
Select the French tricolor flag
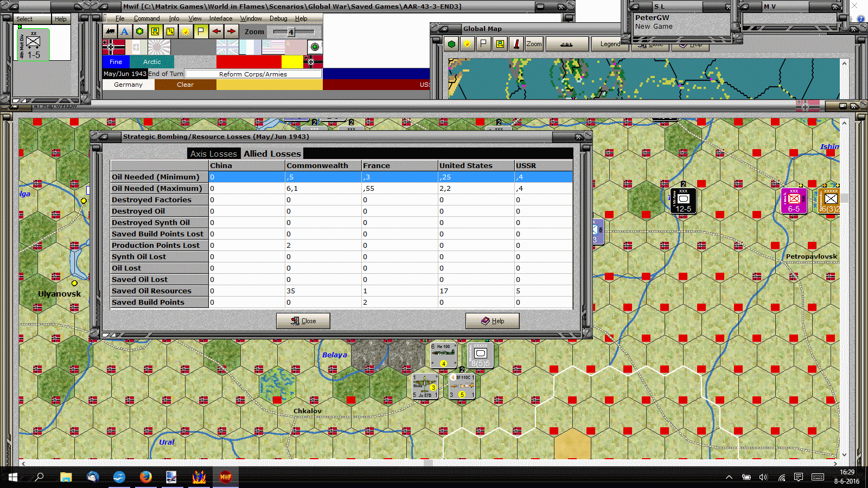pos(250,47)
